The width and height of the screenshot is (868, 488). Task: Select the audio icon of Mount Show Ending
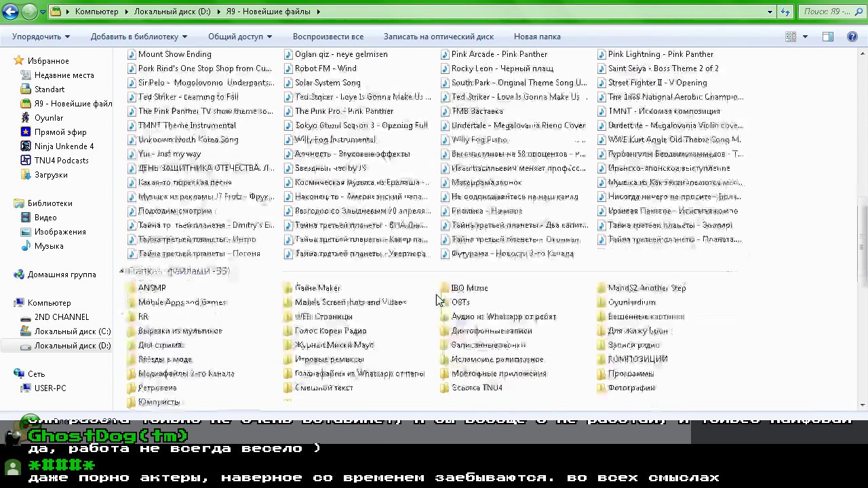coord(132,54)
